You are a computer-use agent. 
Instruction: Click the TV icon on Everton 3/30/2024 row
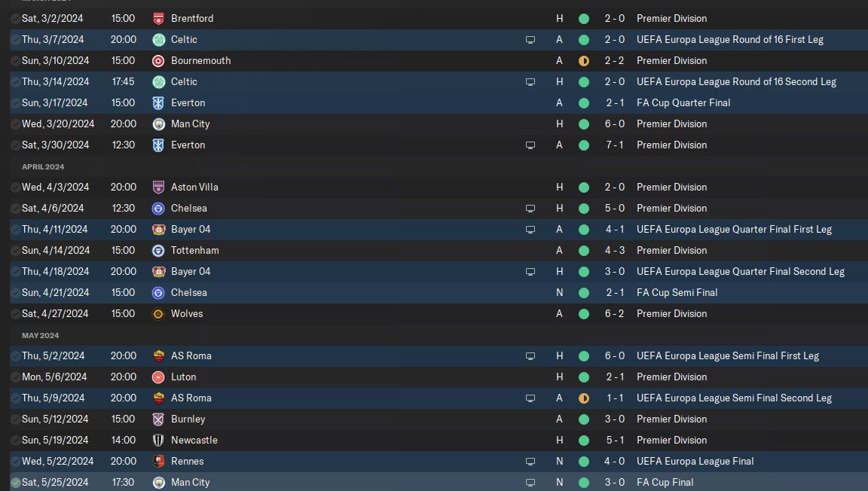[530, 145]
